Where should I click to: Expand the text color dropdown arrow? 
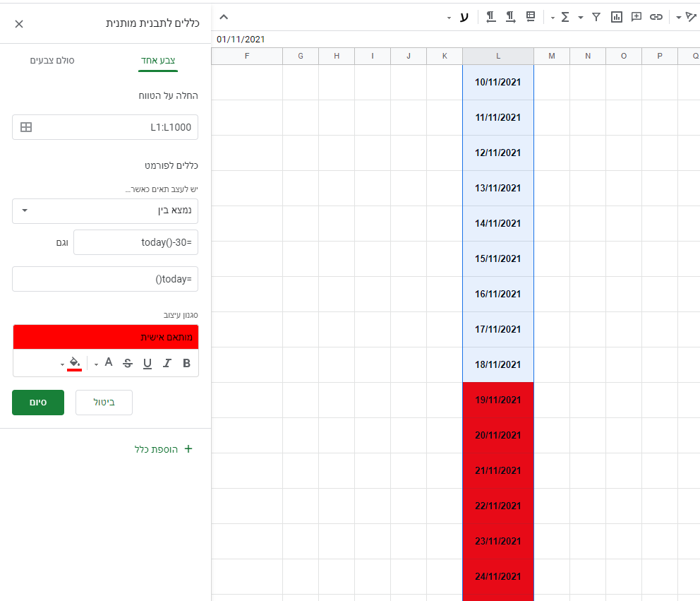(96, 364)
